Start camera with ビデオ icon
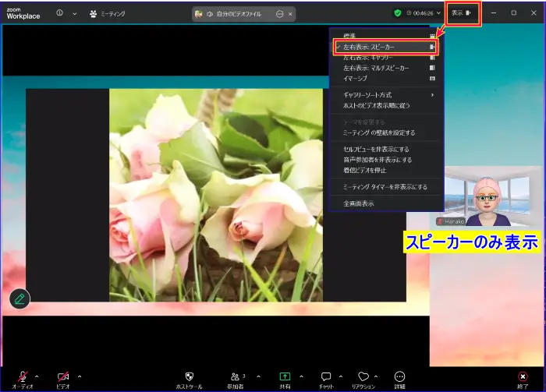Image resolution: width=546 pixels, height=392 pixels. tap(63, 376)
